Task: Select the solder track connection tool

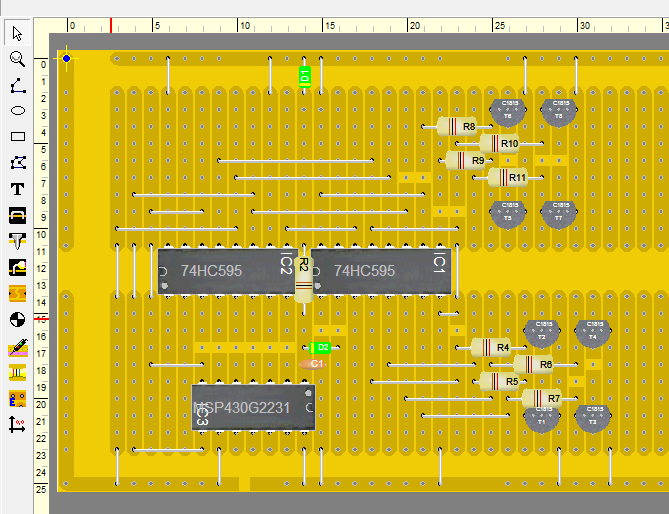Action: [x=17, y=267]
